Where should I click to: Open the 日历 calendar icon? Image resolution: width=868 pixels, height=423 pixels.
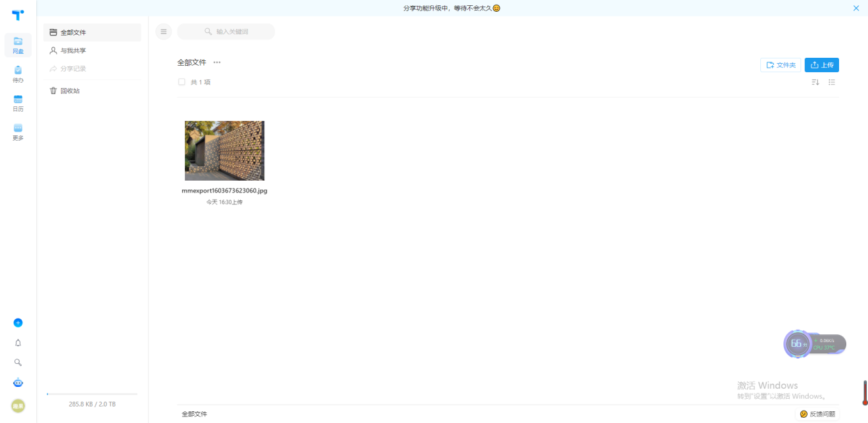point(18,103)
